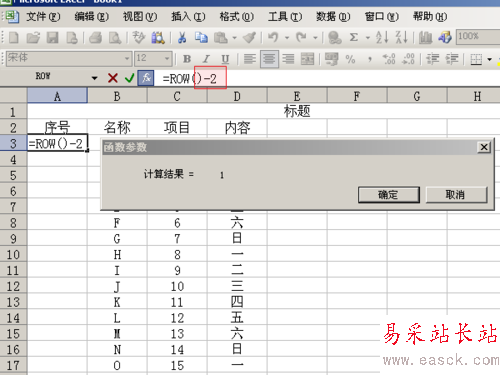Image resolution: width=500 pixels, height=375 pixels.
Task: Apply Percent style icon
Action: click(350, 59)
